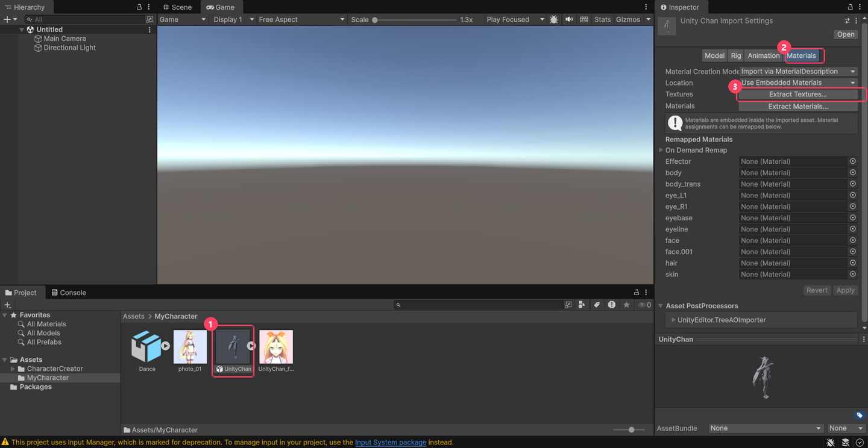
Task: Switch to the Inspector tab
Action: click(x=680, y=7)
